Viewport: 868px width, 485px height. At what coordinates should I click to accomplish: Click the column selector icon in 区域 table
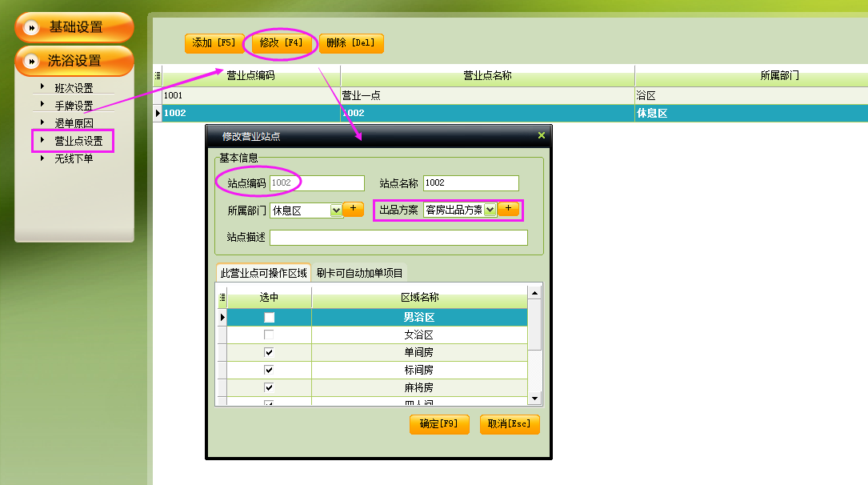tap(222, 297)
